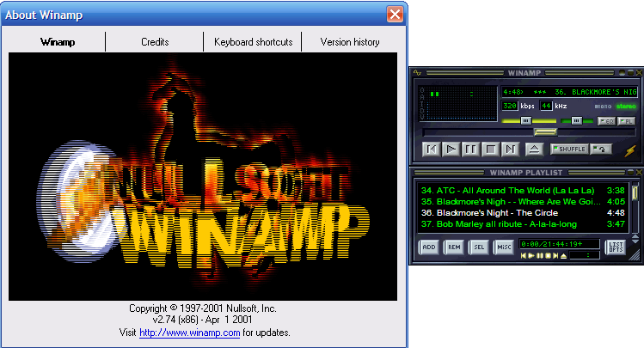Stop playback in Winamp main window
The image size is (644, 348).
click(x=490, y=150)
